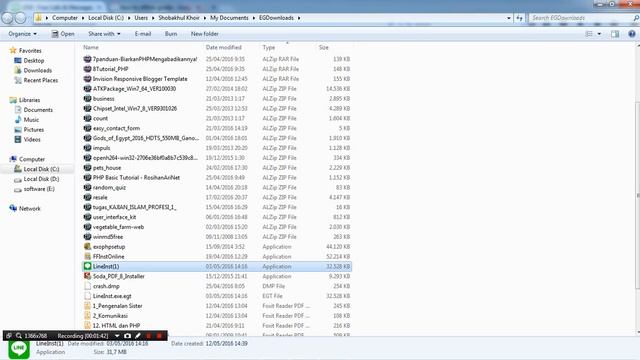Click the Change your view icon
The width and height of the screenshot is (640, 360).
pos(589,34)
